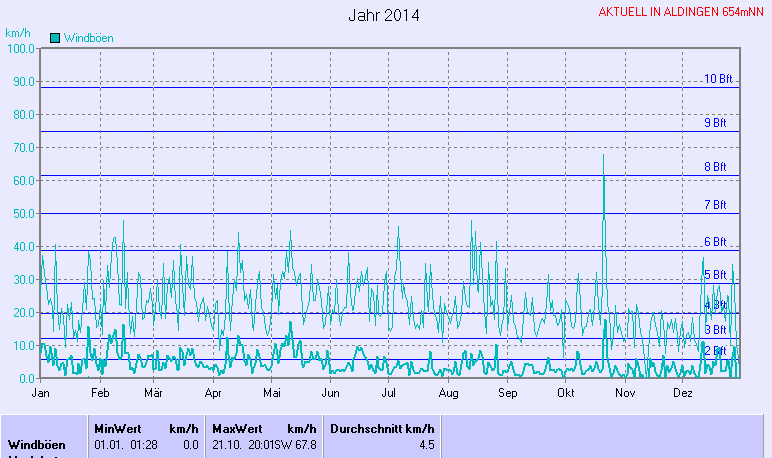Image resolution: width=772 pixels, height=458 pixels.
Task: Click the Feb month label on the axis
Action: [x=99, y=394]
